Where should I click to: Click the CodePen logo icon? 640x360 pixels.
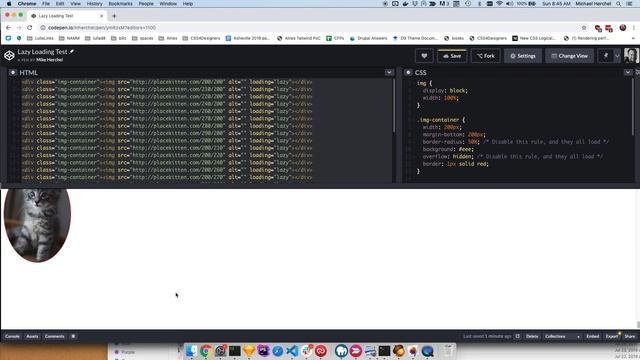(9, 56)
